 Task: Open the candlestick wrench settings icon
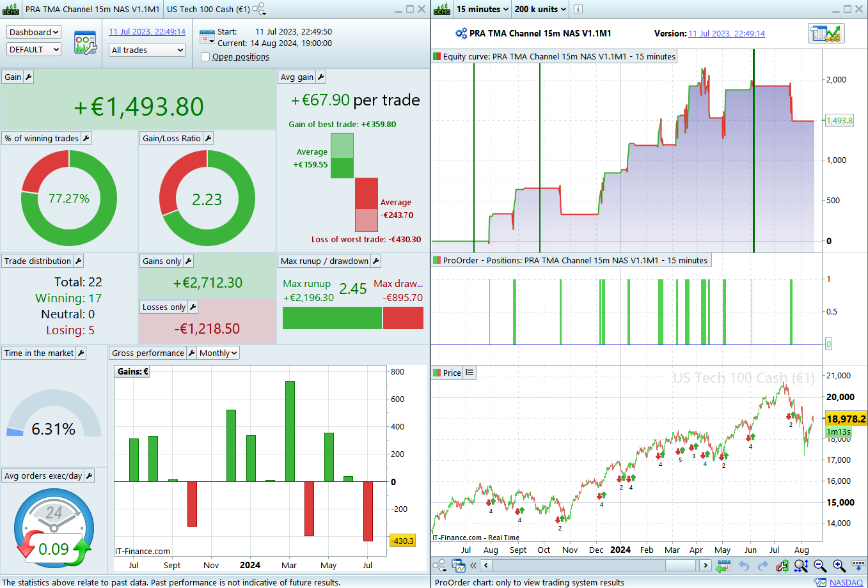[782, 565]
